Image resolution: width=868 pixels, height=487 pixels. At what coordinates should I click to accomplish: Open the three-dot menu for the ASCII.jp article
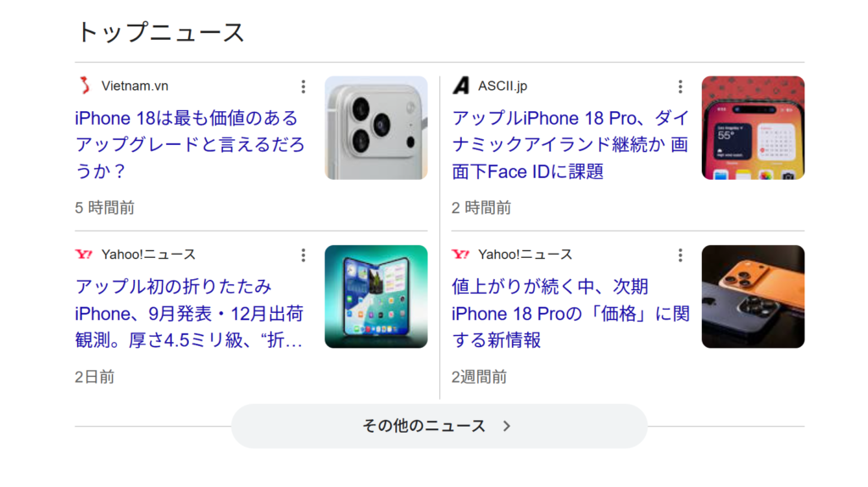(x=679, y=87)
